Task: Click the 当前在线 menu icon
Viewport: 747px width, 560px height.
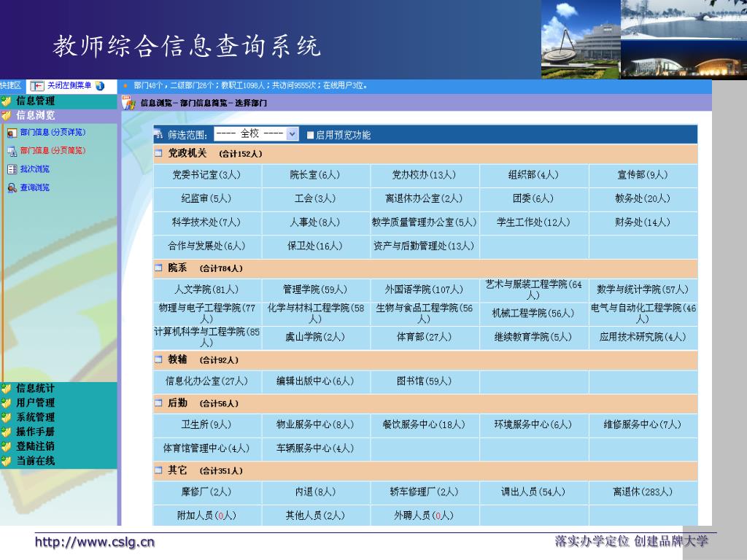Action: click(x=6, y=461)
